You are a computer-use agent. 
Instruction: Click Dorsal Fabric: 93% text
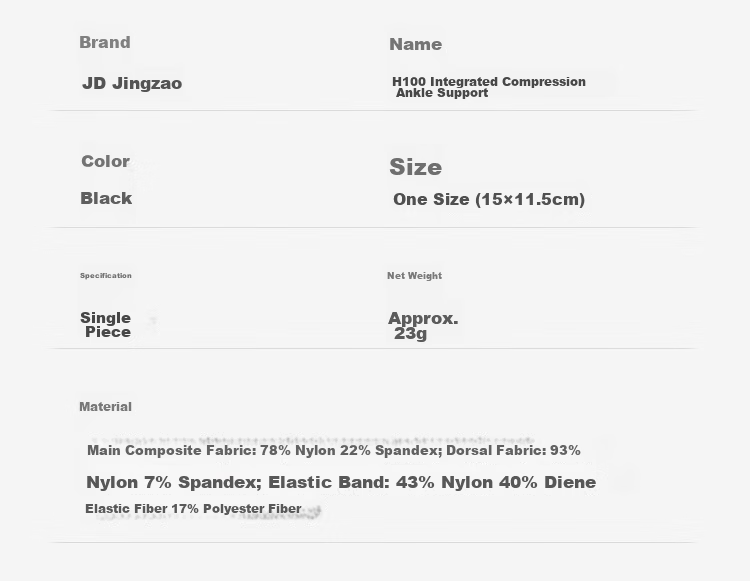pyautogui.click(x=513, y=450)
